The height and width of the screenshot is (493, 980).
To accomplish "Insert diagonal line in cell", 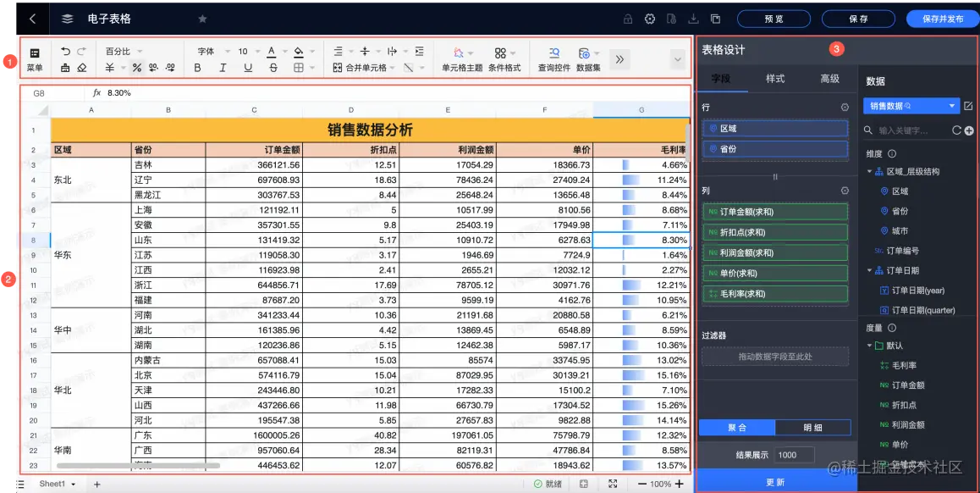I will [x=409, y=68].
